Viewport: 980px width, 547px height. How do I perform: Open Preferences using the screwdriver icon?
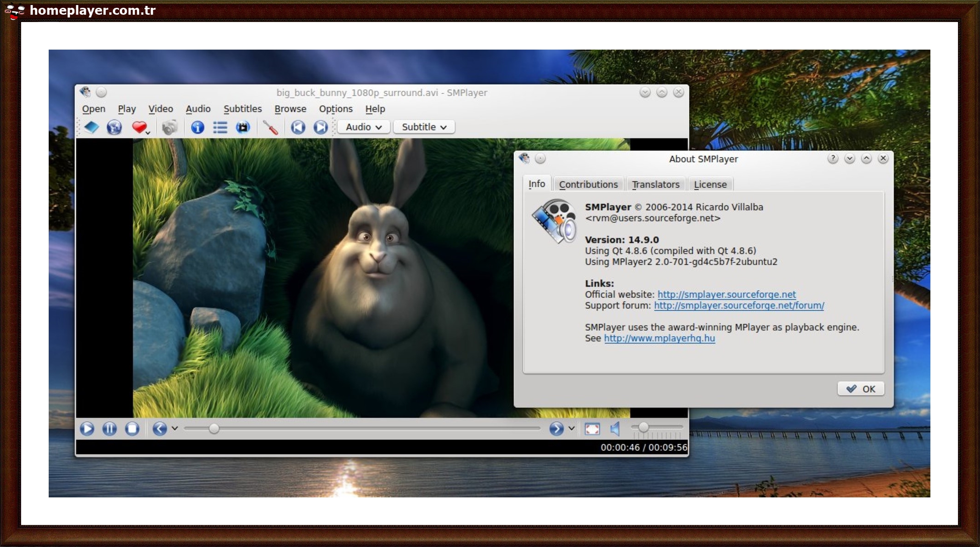[x=271, y=127]
